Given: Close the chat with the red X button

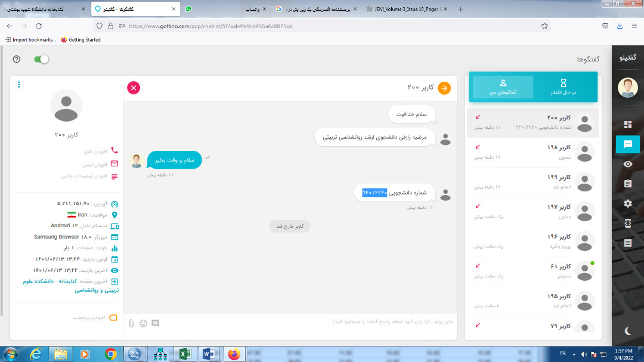Looking at the screenshot, I should [x=134, y=88].
